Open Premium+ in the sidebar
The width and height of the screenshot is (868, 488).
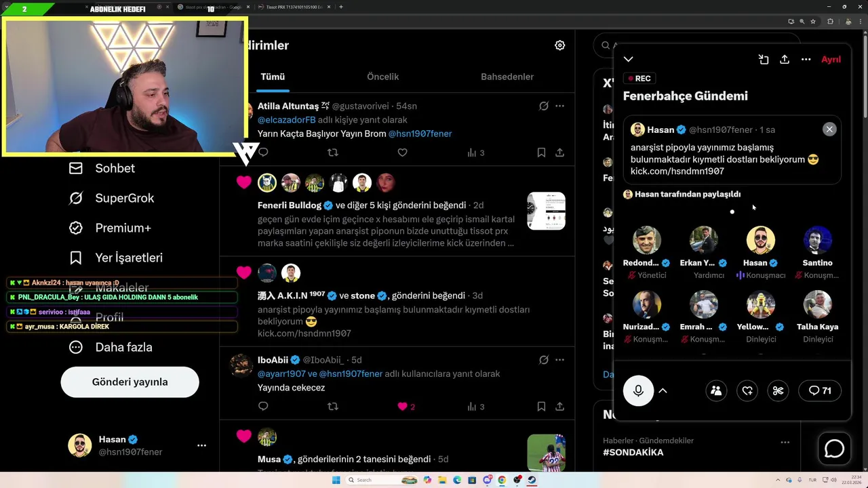click(x=110, y=228)
